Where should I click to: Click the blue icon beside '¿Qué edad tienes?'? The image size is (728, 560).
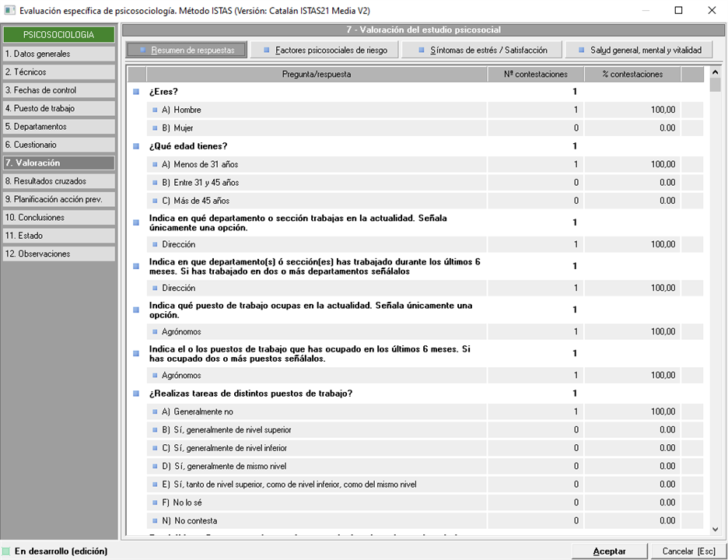(x=136, y=146)
